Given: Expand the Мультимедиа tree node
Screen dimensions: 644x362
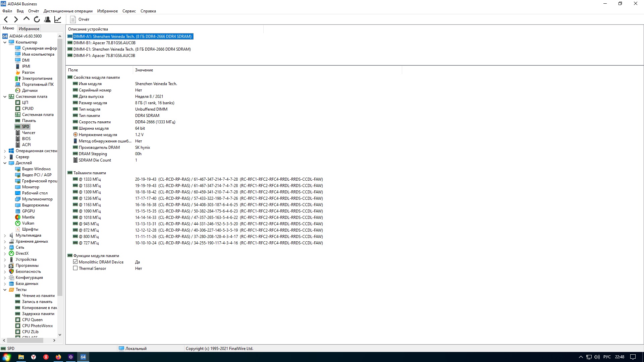Looking at the screenshot, I should point(5,235).
